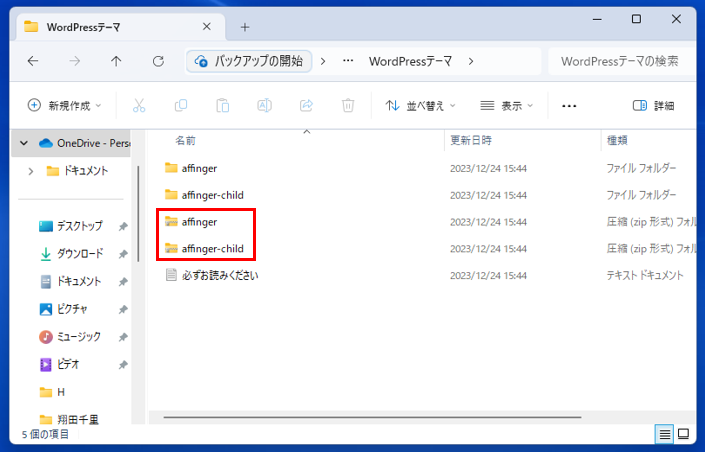Open a new tab with plus button
Screen dimensions: 705x452
coord(245,27)
